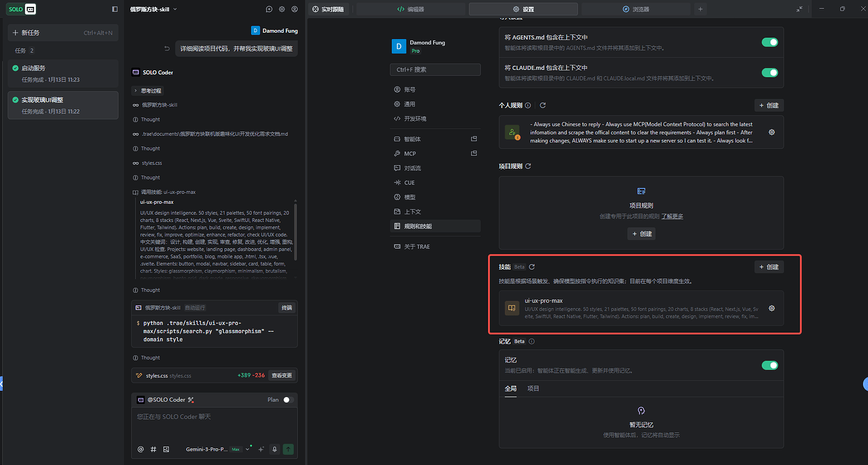Refresh the 技能 (skills) section
This screenshot has width=868, height=465.
tap(531, 267)
